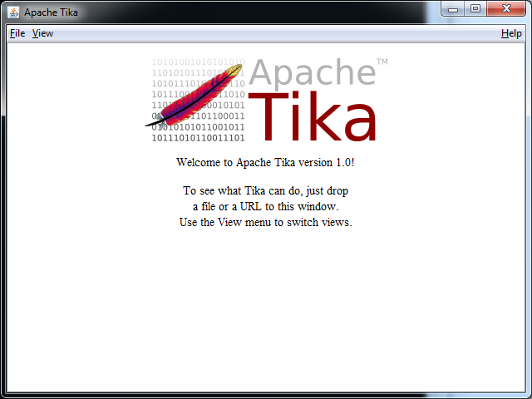Open the File menu
This screenshot has width=532, height=399.
(x=17, y=33)
